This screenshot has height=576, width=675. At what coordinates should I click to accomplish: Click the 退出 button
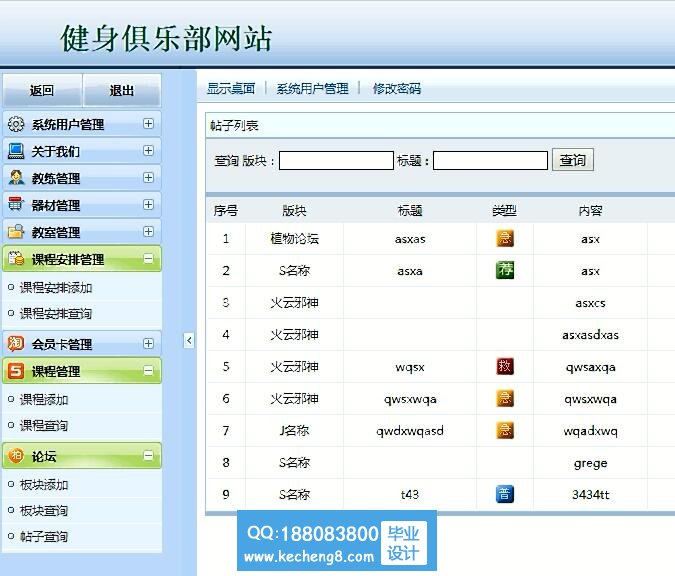pyautogui.click(x=122, y=90)
